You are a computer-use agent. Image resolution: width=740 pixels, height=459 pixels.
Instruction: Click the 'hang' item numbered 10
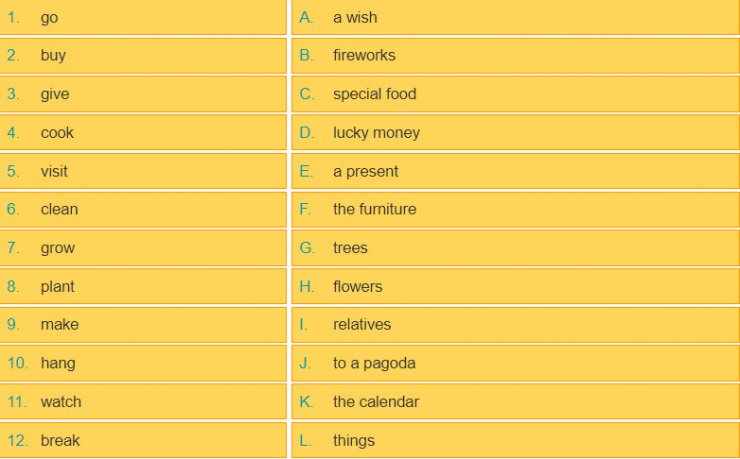(x=143, y=363)
